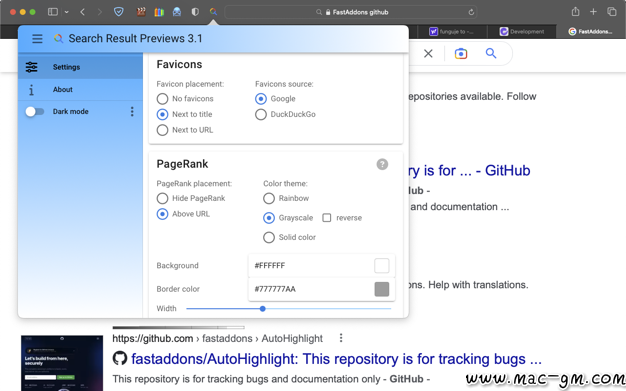
Task: Click the Google magnifier search button
Action: [x=491, y=53]
